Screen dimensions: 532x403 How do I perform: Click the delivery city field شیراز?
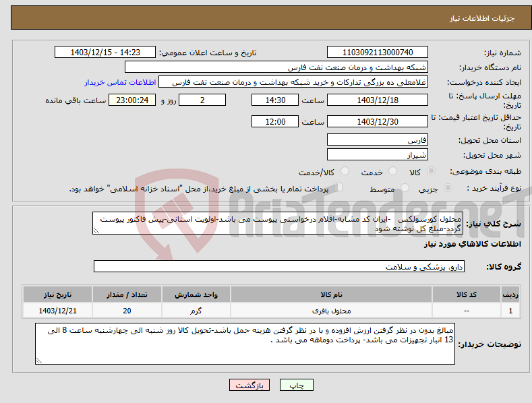(x=378, y=155)
